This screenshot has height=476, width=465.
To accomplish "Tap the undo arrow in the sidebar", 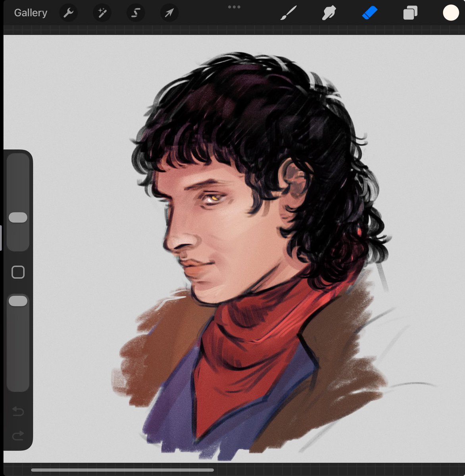I will click(x=17, y=412).
